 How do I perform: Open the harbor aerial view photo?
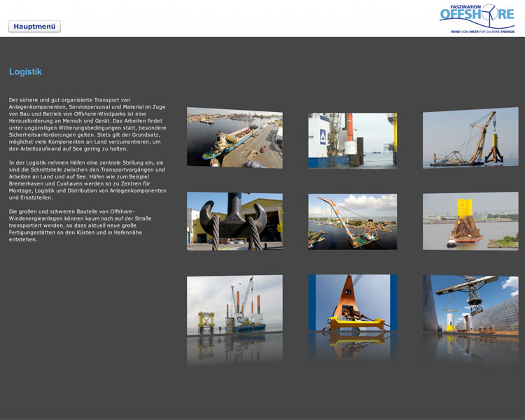click(x=234, y=139)
